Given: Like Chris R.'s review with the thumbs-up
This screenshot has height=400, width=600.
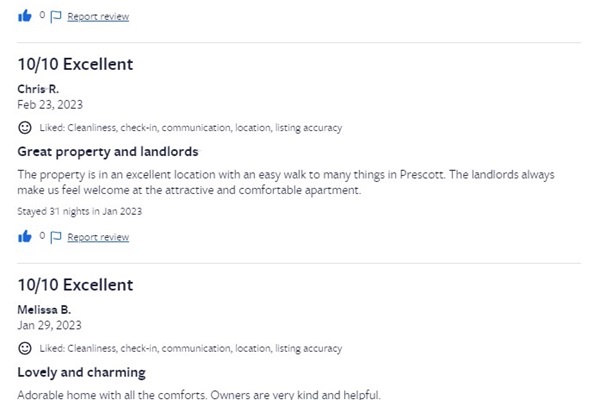Looking at the screenshot, I should pos(25,237).
